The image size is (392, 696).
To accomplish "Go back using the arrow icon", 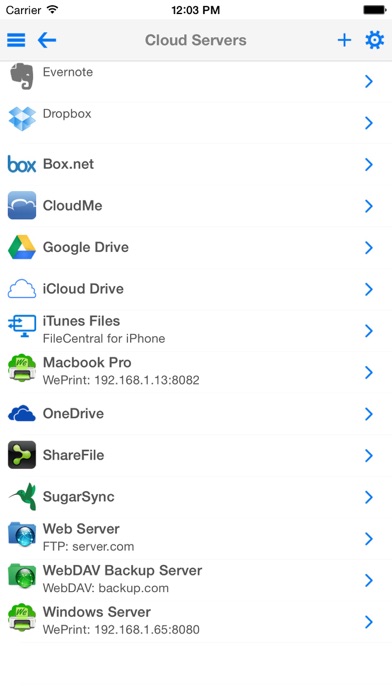I will [x=47, y=40].
